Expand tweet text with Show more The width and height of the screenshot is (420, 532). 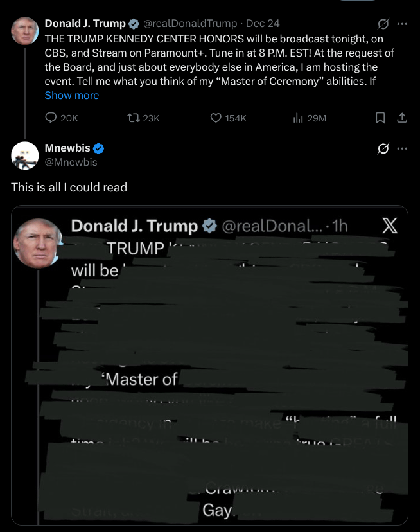pyautogui.click(x=72, y=95)
